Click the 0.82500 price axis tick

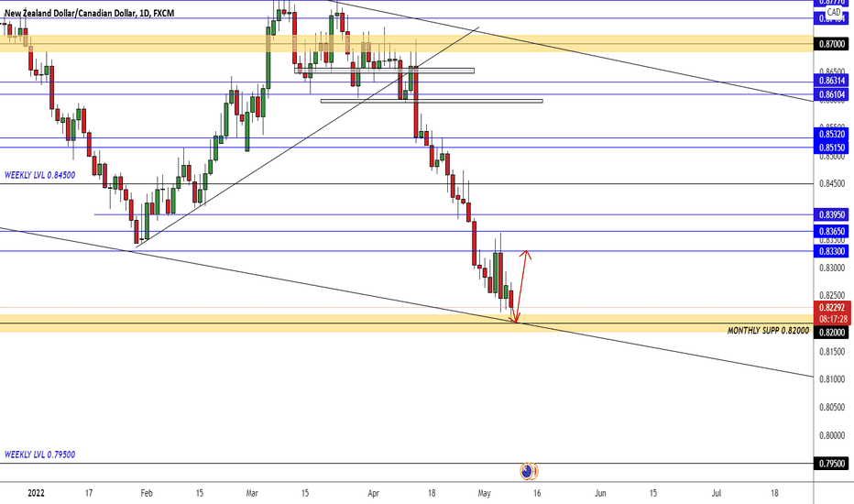point(832,296)
